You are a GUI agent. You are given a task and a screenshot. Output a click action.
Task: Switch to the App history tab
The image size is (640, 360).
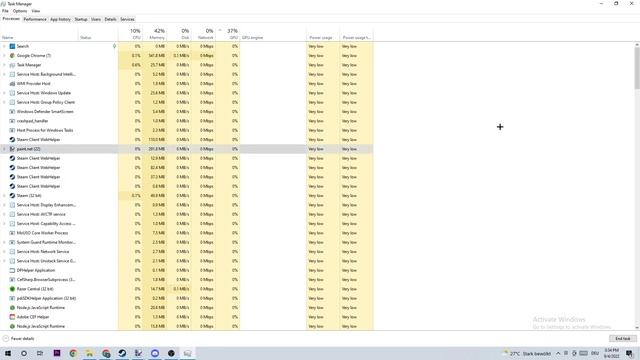point(60,19)
